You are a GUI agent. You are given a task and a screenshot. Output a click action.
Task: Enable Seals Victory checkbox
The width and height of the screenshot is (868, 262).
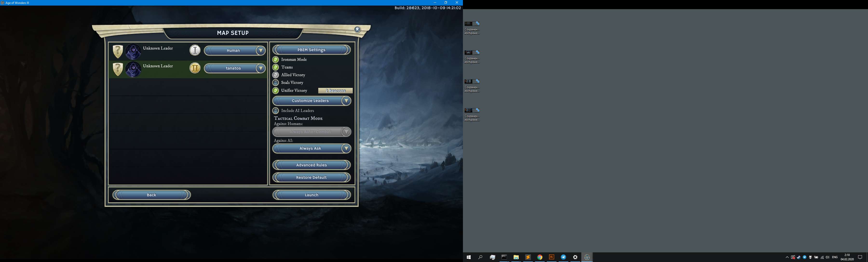click(276, 83)
